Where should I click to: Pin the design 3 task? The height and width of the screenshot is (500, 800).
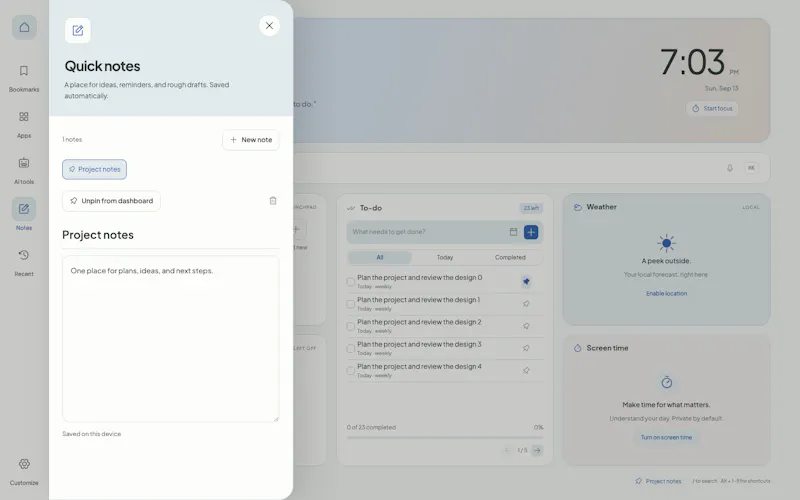[526, 348]
